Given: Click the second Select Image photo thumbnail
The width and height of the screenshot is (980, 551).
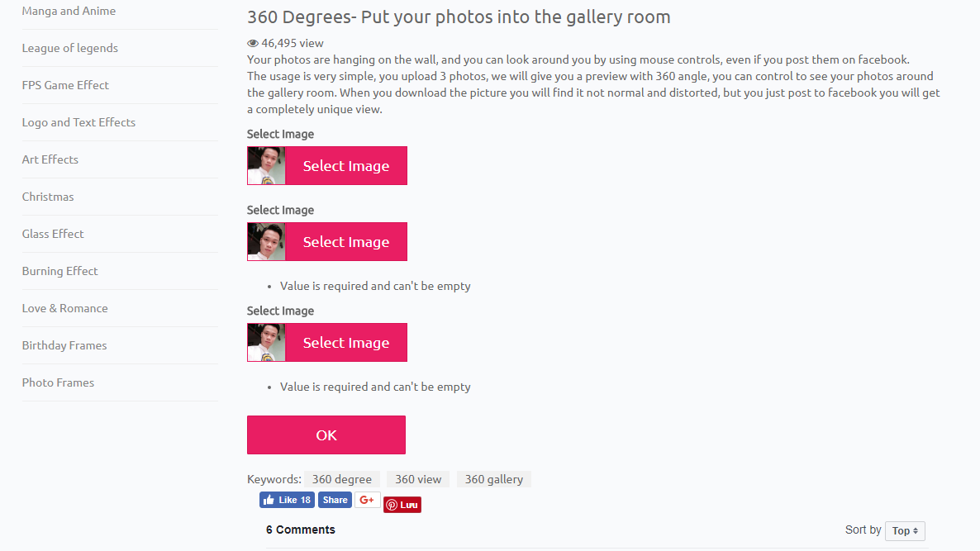Looking at the screenshot, I should pos(266,242).
